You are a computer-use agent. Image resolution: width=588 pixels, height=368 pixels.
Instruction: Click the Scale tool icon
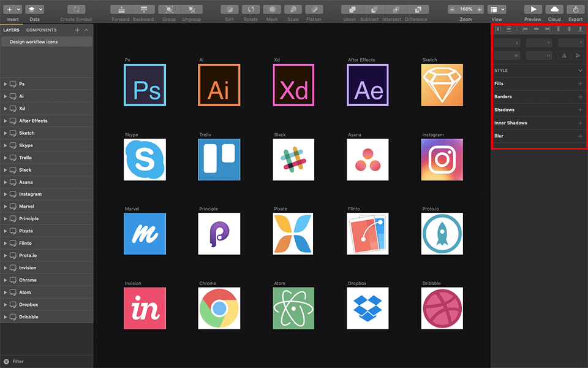pos(293,10)
